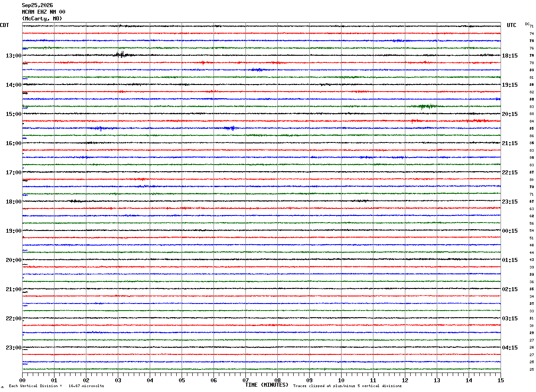This screenshot has height=392, width=536.
Task: Click the traces clipped footnote text
Action: click(x=347, y=386)
